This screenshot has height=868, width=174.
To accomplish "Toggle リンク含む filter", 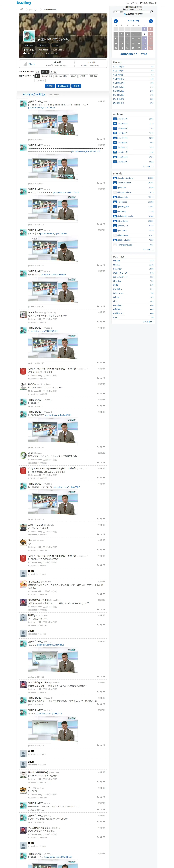I will 40,80.
